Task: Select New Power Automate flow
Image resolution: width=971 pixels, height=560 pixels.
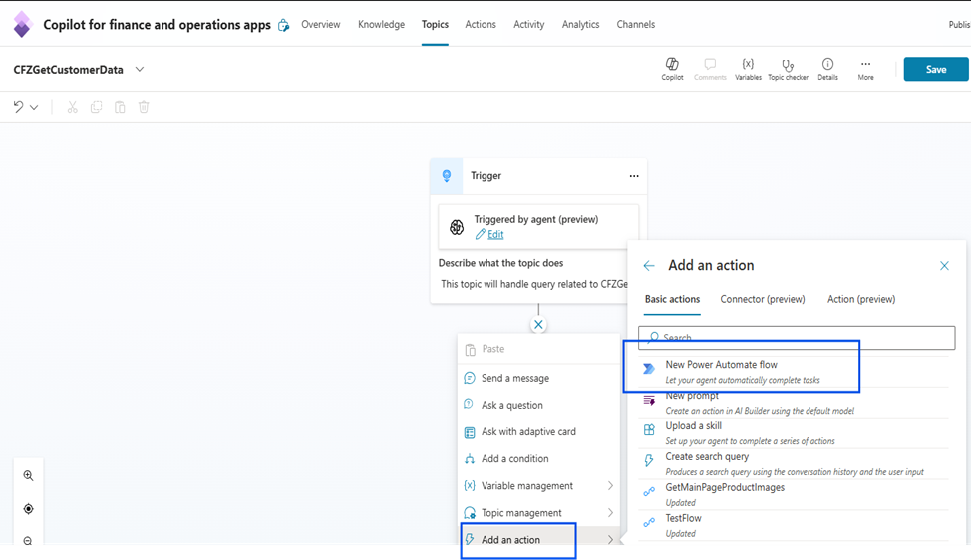Action: 794,372
